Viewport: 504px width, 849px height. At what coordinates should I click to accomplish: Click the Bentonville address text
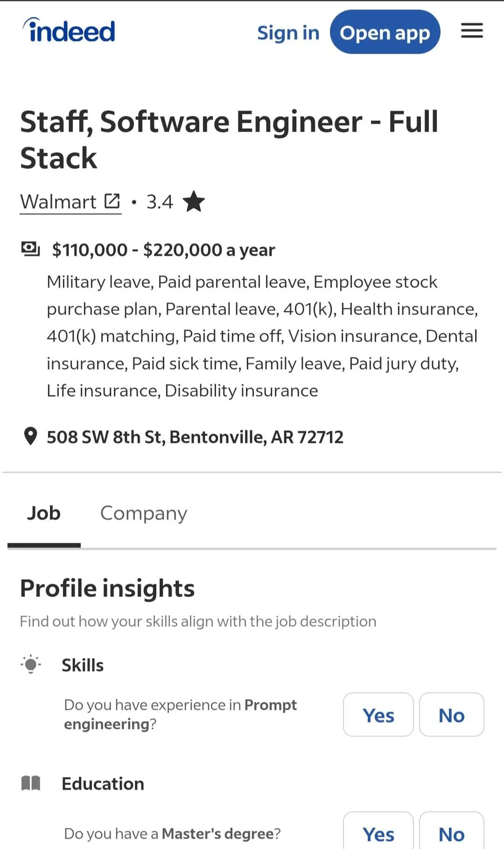195,437
